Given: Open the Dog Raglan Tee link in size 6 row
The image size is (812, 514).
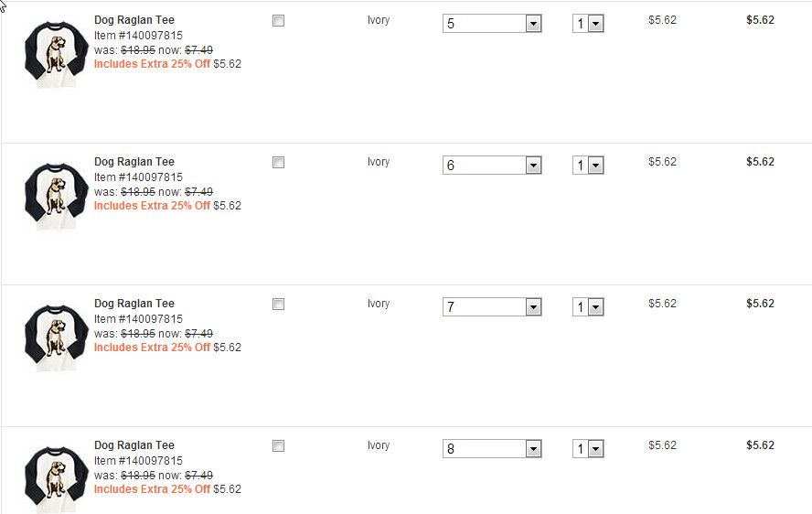Looking at the screenshot, I should (134, 162).
